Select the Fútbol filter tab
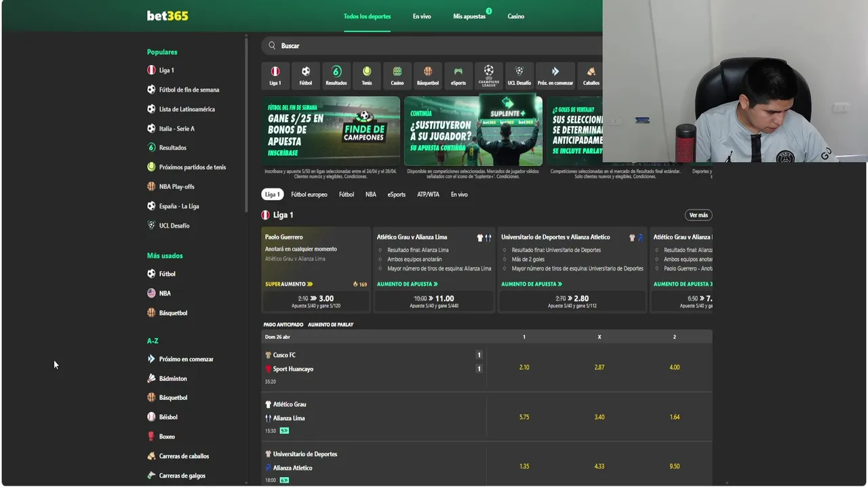Screen dimensions: 868x488 (x=347, y=195)
